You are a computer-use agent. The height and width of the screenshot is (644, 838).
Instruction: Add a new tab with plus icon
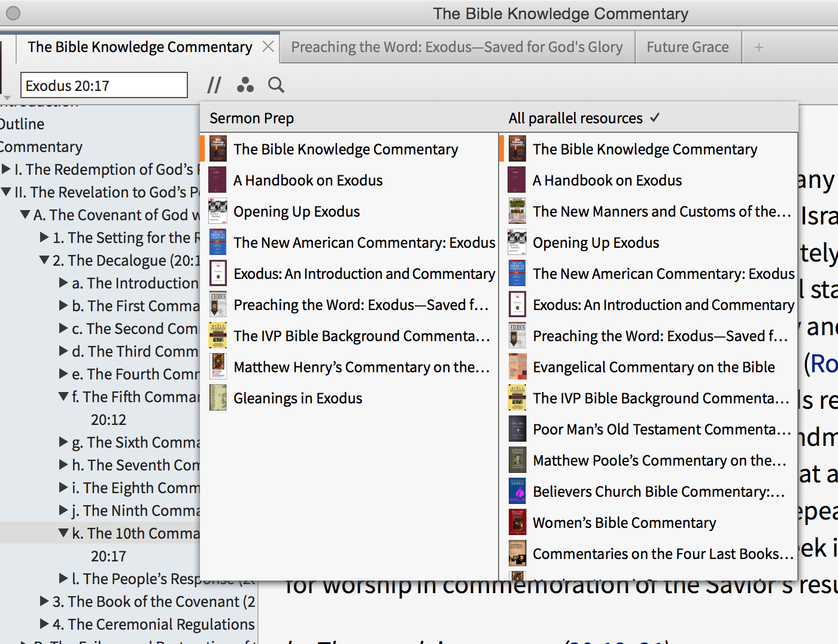(x=759, y=47)
